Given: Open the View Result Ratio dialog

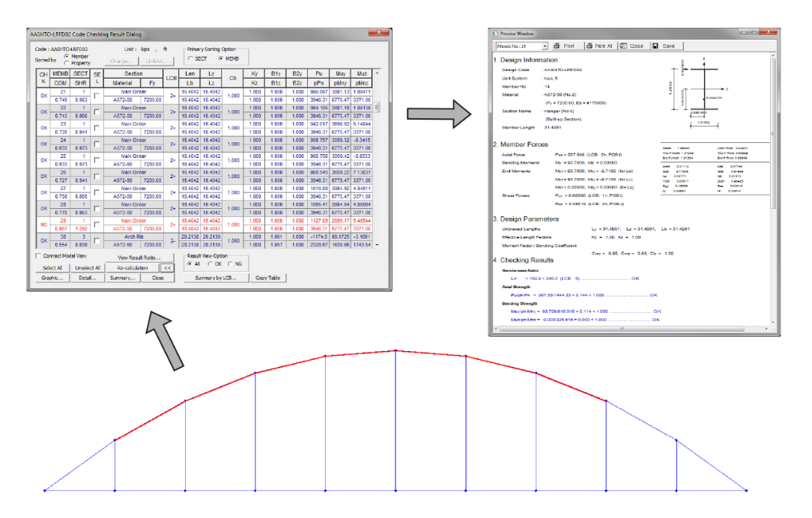Looking at the screenshot, I should click(x=138, y=257).
